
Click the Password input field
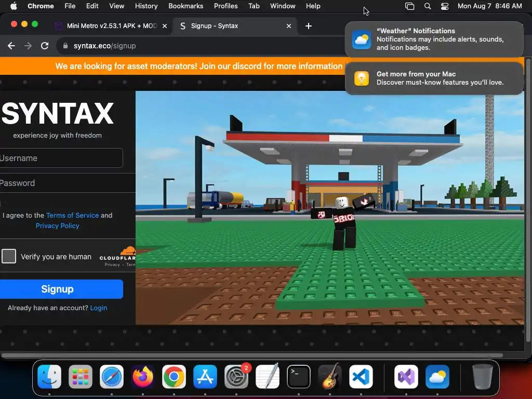[67, 183]
